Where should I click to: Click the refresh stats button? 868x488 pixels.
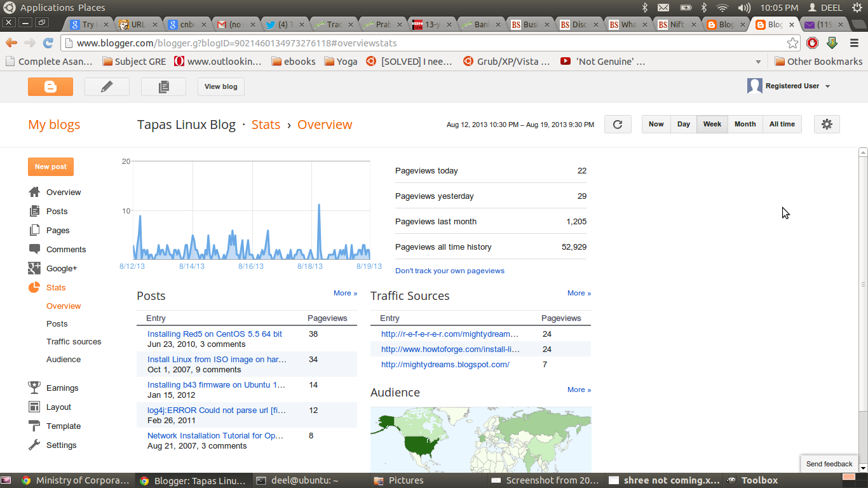(618, 124)
